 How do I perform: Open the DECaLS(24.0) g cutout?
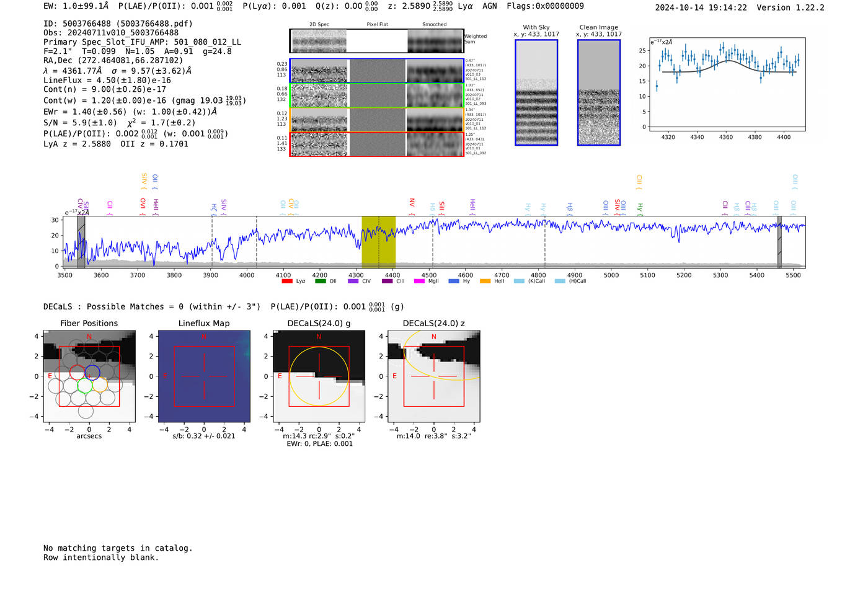(319, 376)
